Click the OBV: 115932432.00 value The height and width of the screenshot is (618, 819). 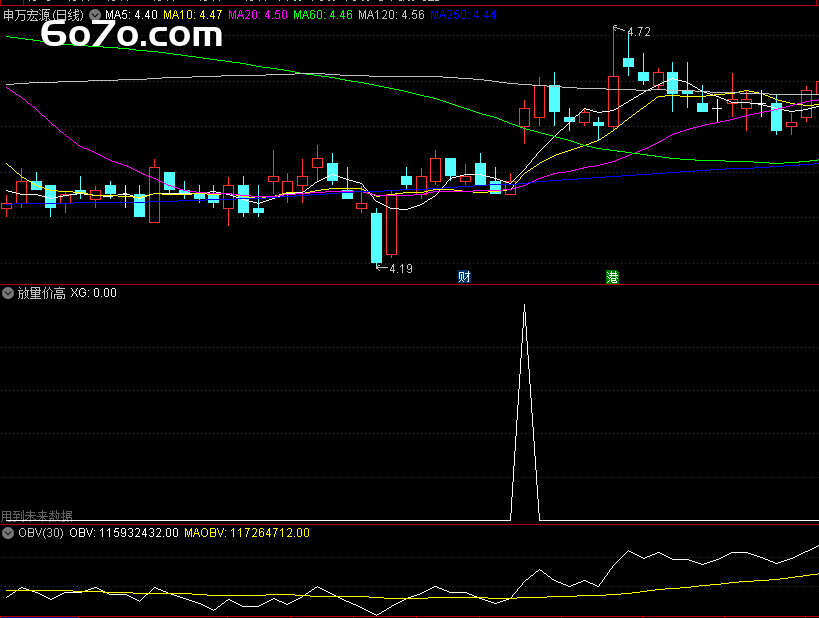pyautogui.click(x=124, y=533)
